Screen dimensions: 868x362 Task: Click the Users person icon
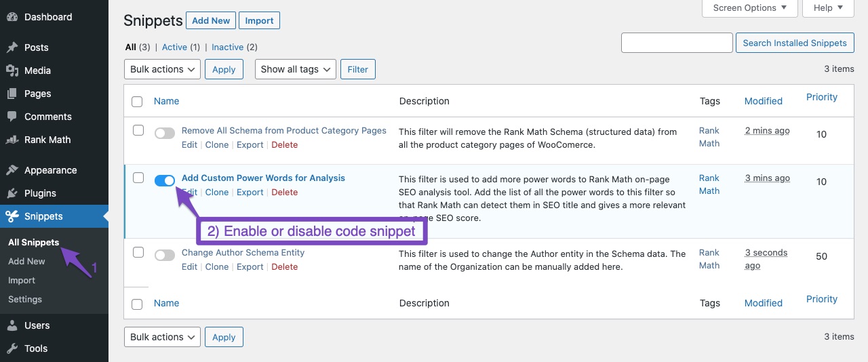tap(12, 325)
